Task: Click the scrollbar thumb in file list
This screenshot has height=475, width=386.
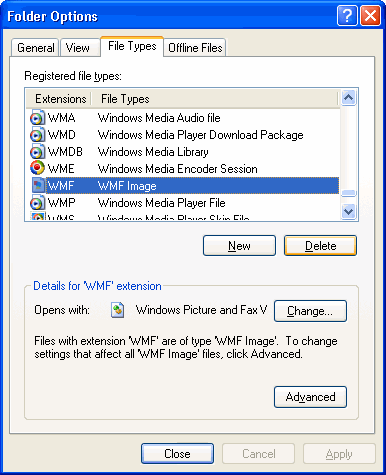Action: tap(348, 193)
